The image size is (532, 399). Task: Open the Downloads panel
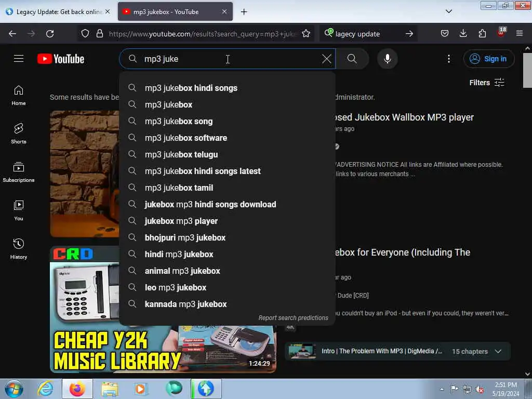point(463,34)
